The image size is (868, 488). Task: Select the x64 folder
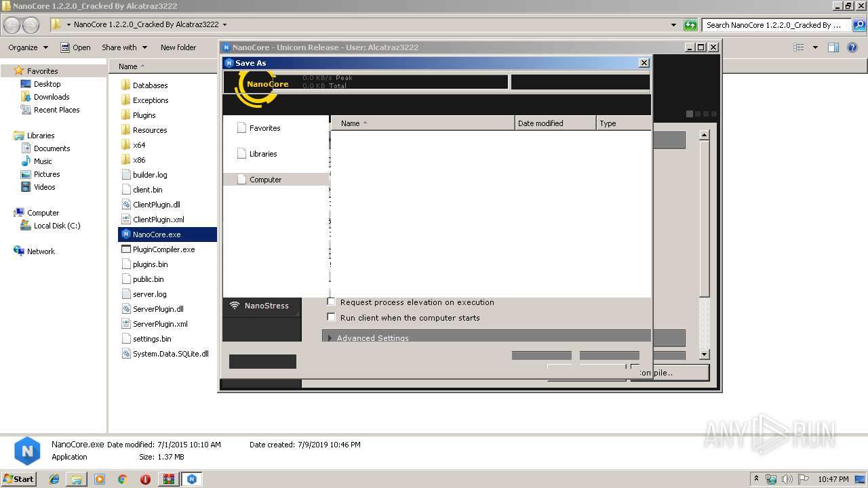pyautogui.click(x=133, y=145)
